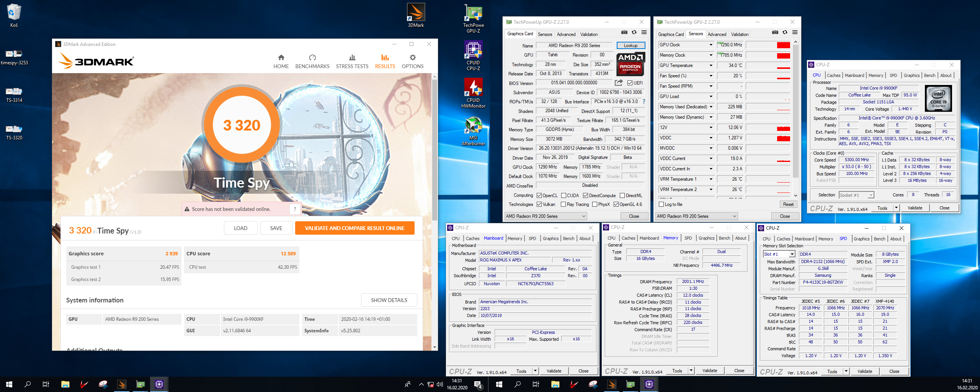This screenshot has height=392, width=980.
Task: Open the 3DMark desktop shortcut
Action: point(416,15)
